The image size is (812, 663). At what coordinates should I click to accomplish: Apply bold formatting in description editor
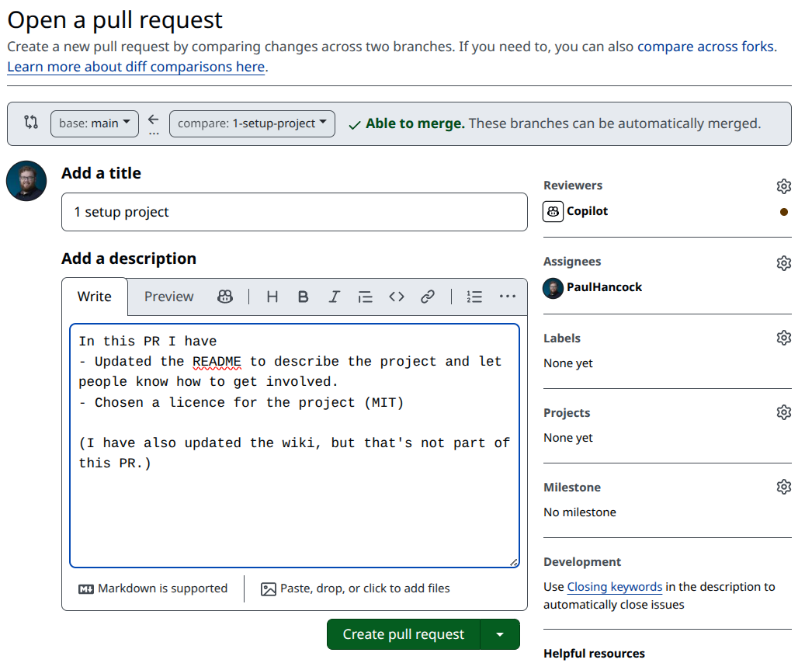coord(304,297)
